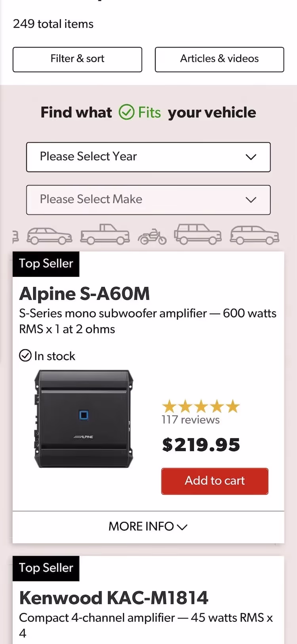Open the Alpine S-A60M product title
Screen dimensions: 297x644
[84, 294]
